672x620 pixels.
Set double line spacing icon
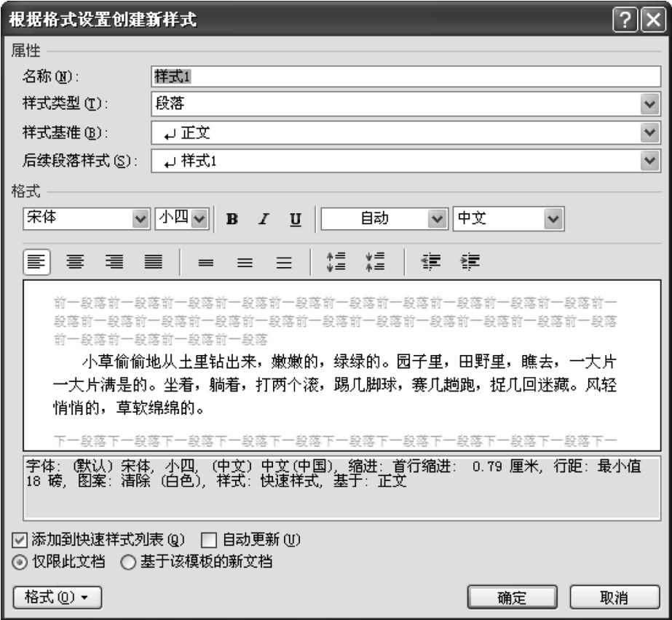(x=284, y=262)
